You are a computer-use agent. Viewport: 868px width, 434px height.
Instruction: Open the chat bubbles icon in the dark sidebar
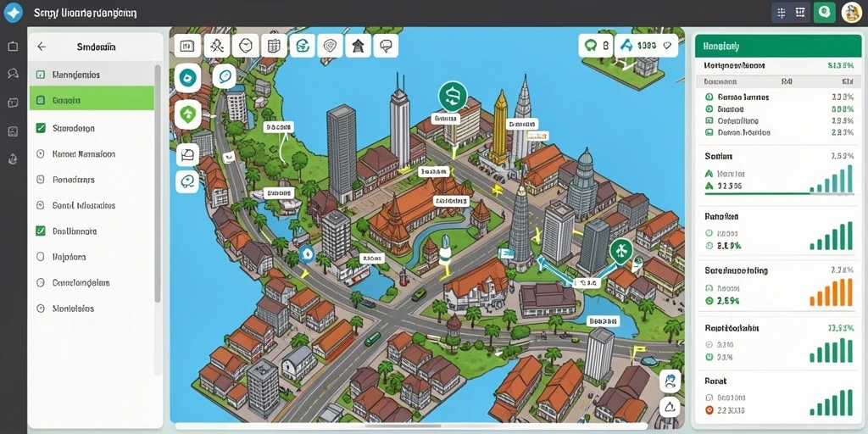point(13,74)
